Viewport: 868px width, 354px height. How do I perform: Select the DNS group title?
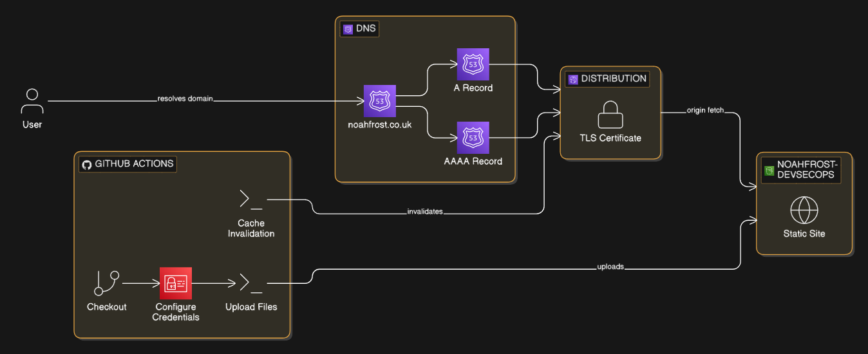coord(366,29)
